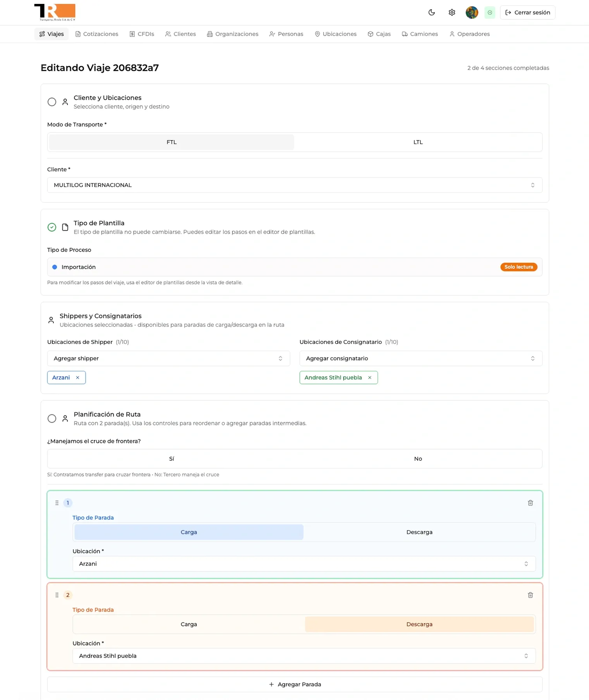Set stop 1 type to Descarga
This screenshot has width=589, height=700.
click(419, 532)
